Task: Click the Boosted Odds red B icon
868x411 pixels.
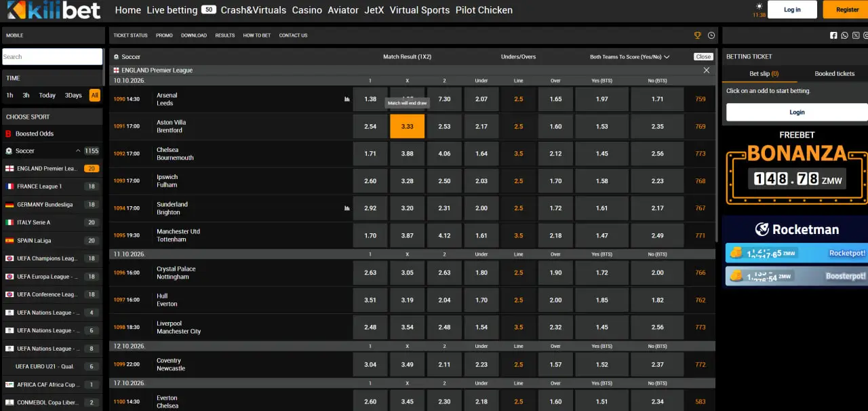Action: coord(9,134)
